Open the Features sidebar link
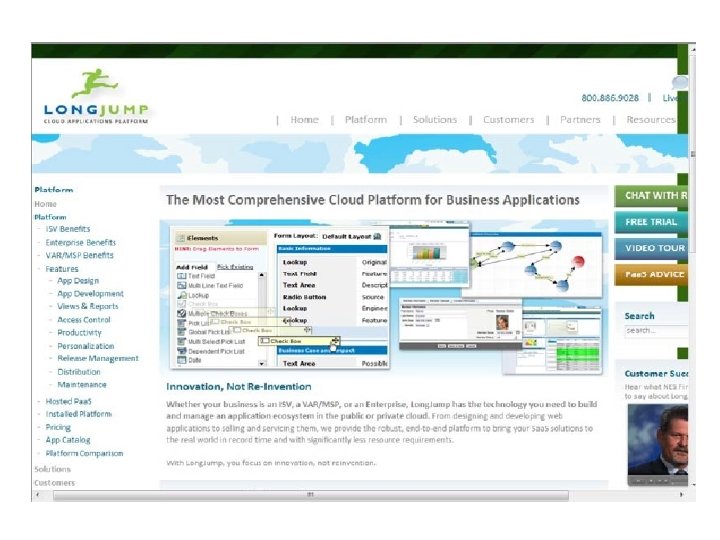The width and height of the screenshot is (720, 540). tap(62, 269)
